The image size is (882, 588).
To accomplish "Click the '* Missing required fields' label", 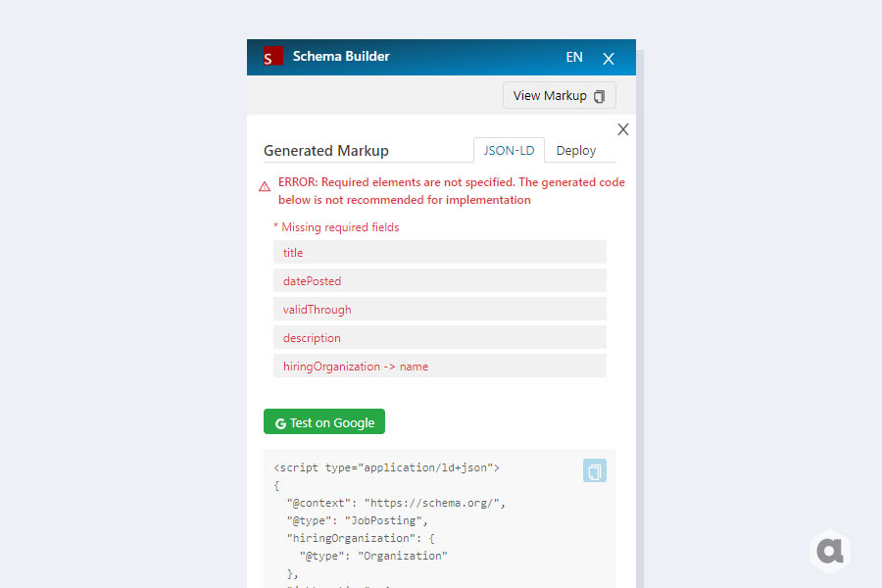I will [x=336, y=227].
